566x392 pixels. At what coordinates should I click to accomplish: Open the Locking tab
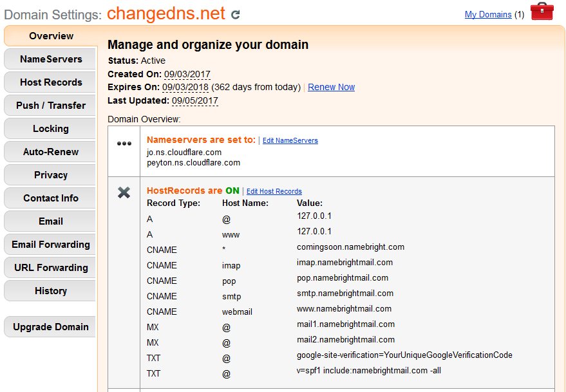(x=51, y=129)
